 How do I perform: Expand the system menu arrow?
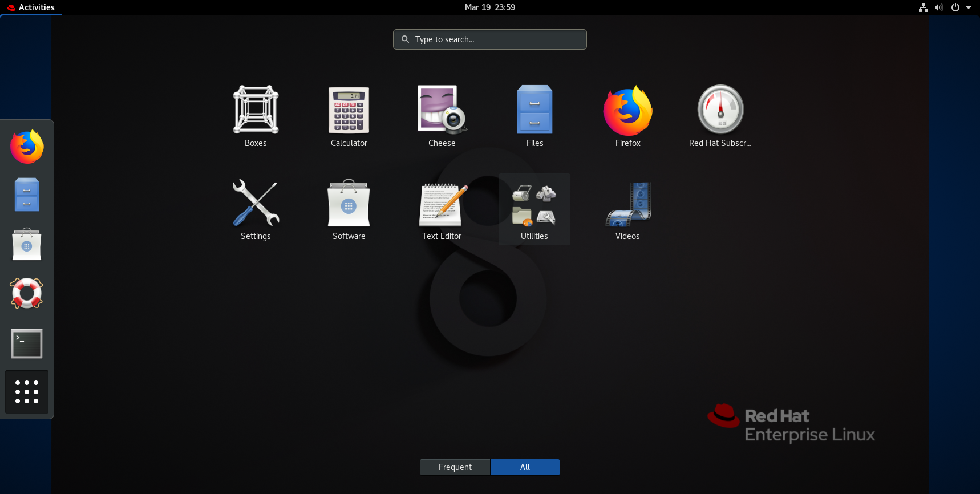(969, 7)
